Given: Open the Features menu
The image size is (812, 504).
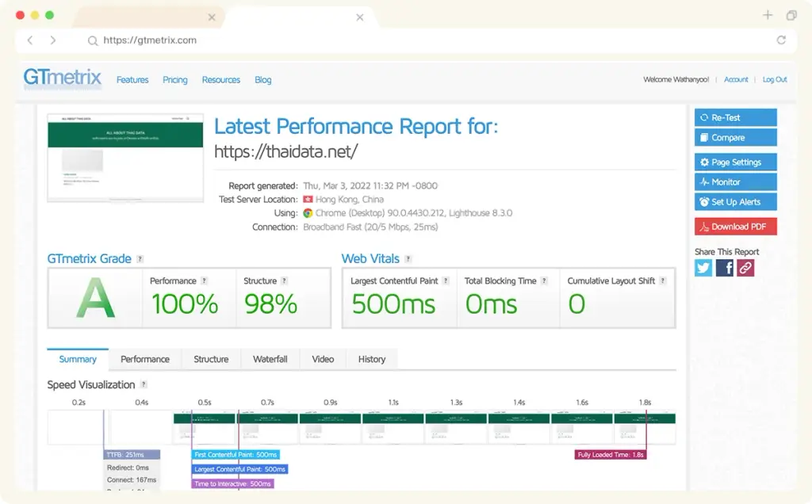Looking at the screenshot, I should tap(132, 80).
